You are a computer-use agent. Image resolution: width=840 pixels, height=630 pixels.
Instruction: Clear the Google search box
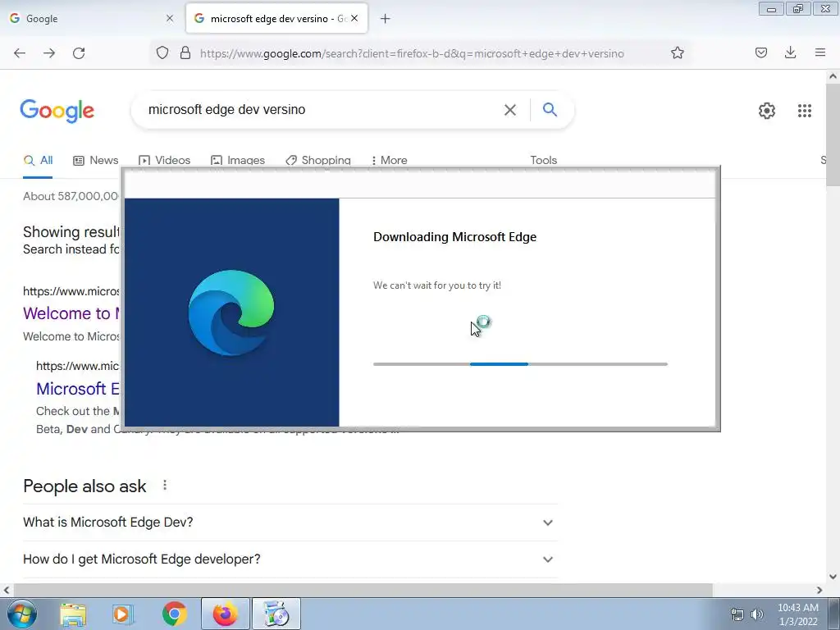[x=510, y=110]
